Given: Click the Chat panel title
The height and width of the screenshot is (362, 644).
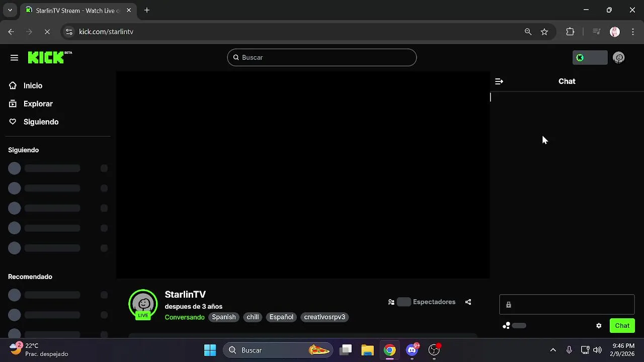Looking at the screenshot, I should coord(567,81).
